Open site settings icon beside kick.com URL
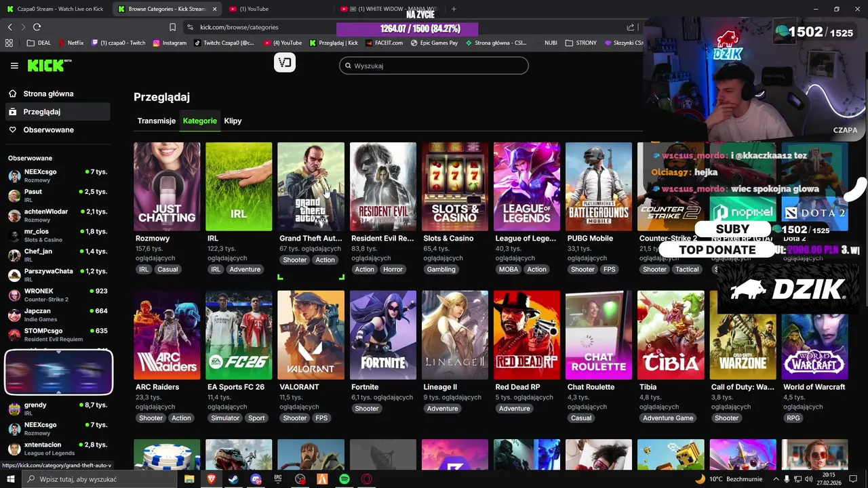Viewport: 868px width, 488px height. click(x=191, y=27)
